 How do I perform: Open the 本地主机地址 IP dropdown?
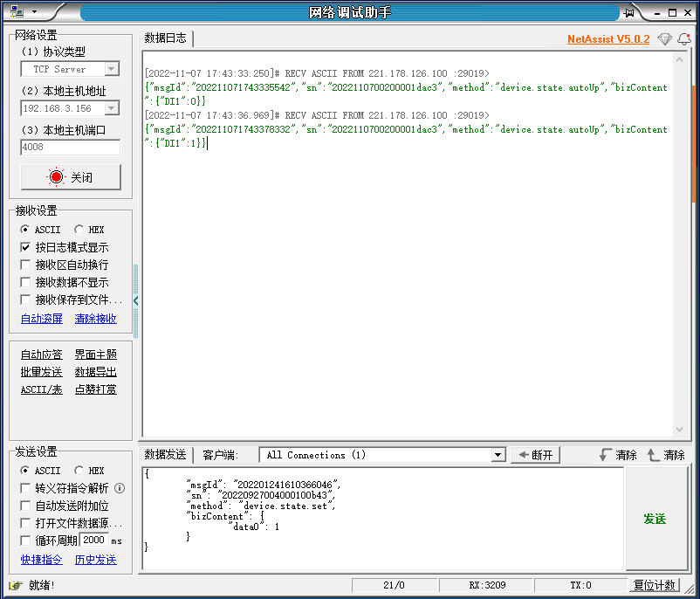point(111,108)
